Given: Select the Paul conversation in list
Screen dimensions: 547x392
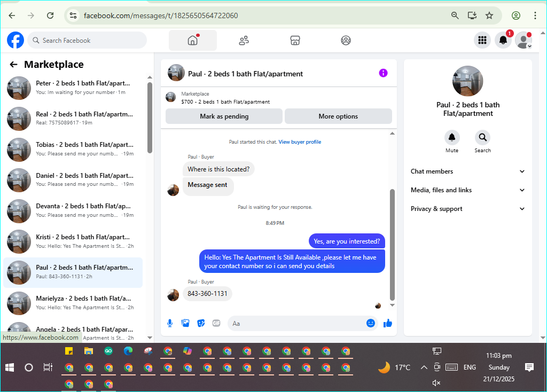Looking at the screenshot, I should click(73, 272).
